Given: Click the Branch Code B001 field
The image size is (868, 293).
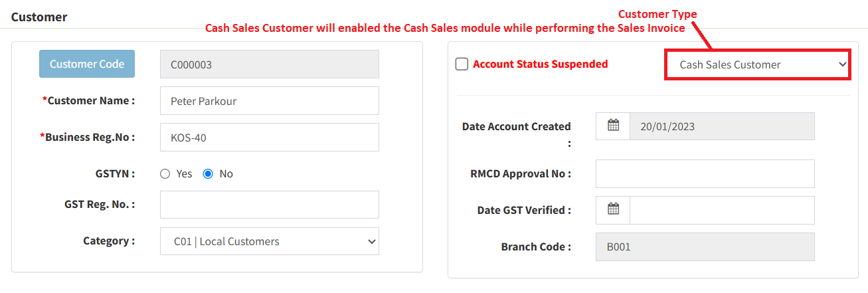Looking at the screenshot, I should [705, 246].
